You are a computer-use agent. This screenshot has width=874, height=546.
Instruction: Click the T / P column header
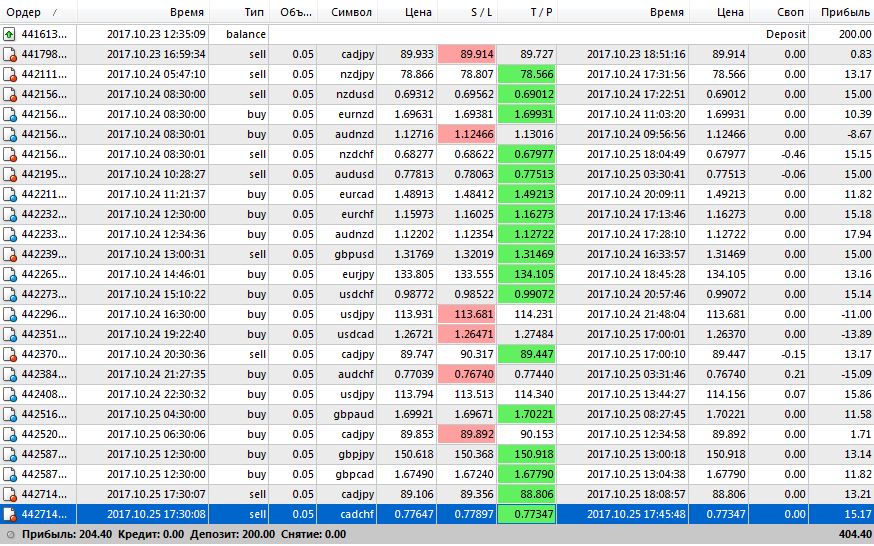pos(527,12)
